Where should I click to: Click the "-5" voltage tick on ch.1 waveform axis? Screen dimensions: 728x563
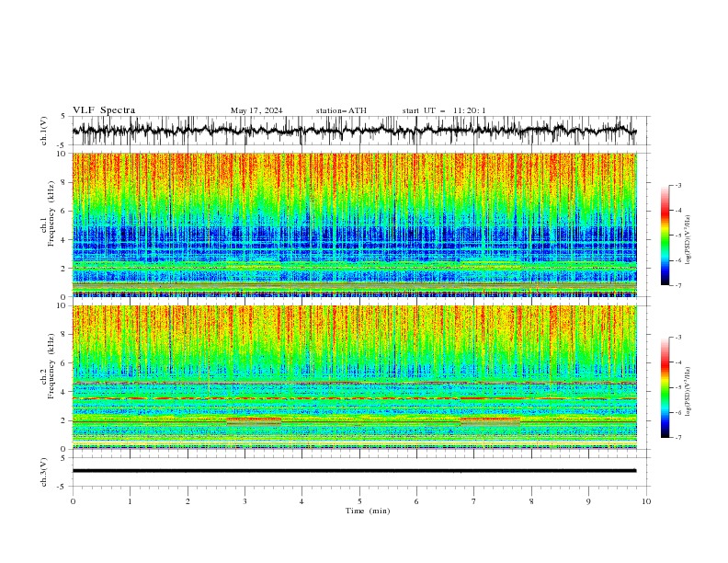[x=63, y=145]
